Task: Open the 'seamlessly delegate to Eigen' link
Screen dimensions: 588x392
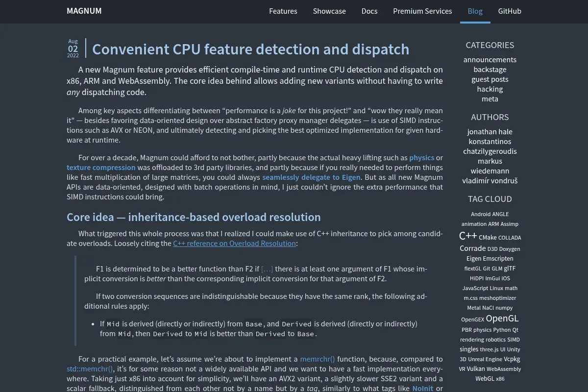Action: click(311, 177)
